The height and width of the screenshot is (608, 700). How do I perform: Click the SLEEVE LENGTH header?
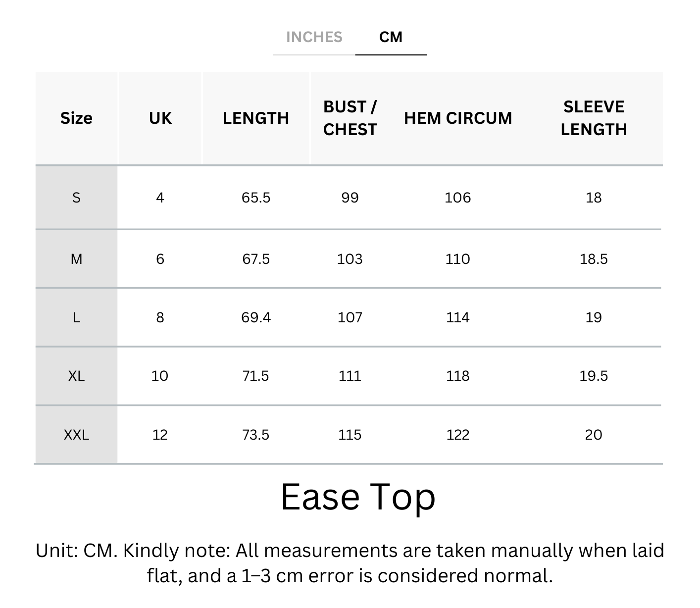pyautogui.click(x=593, y=118)
